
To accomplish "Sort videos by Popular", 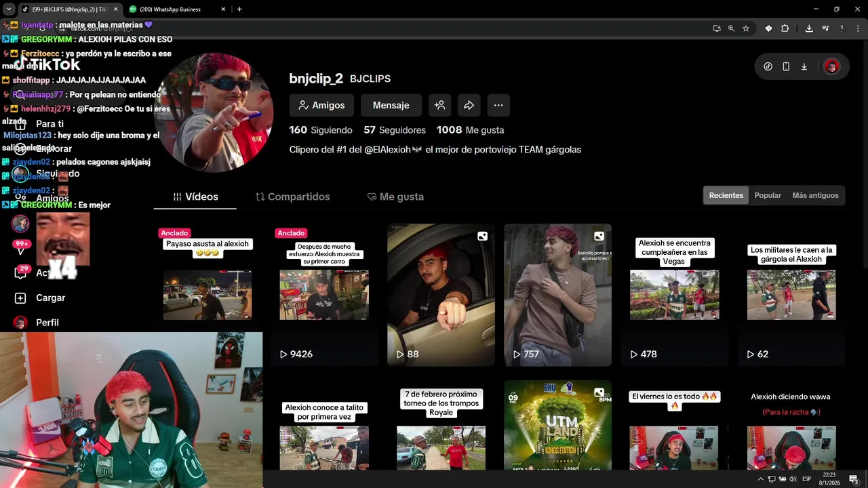I will click(768, 195).
